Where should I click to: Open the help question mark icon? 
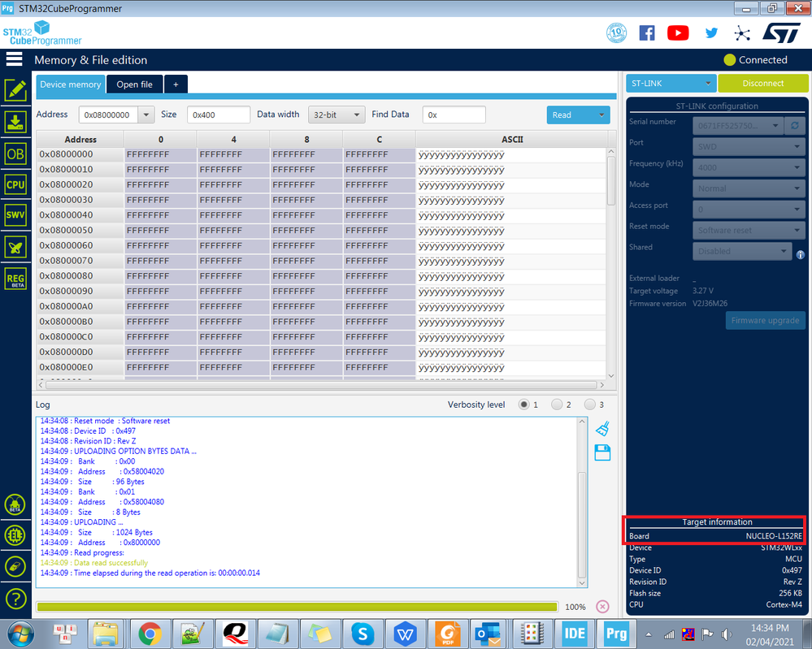click(15, 599)
